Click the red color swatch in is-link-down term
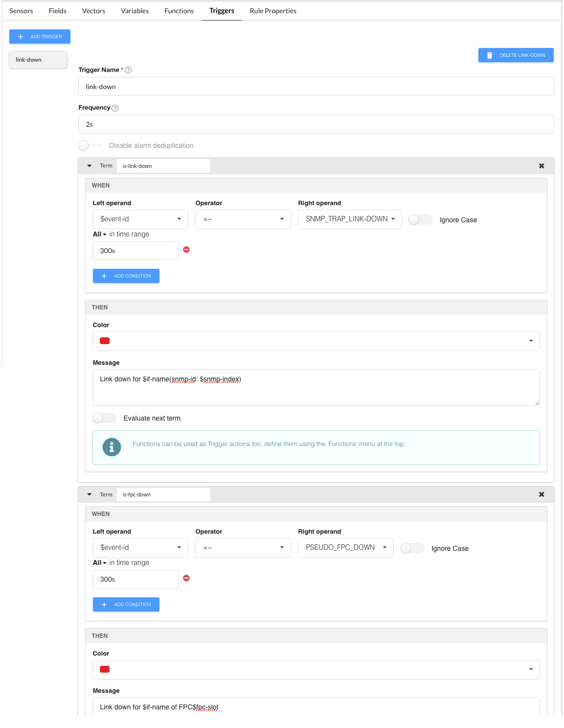Screen dimensions: 564x728 click(105, 341)
